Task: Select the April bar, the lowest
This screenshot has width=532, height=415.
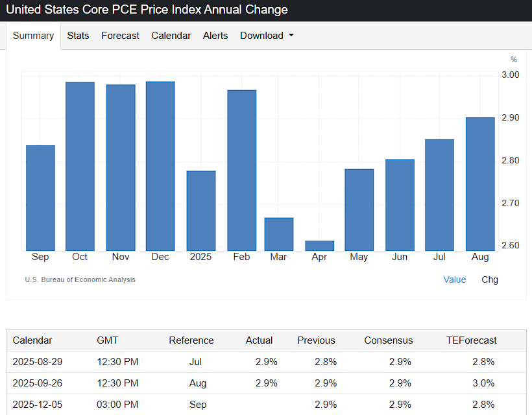Action: coord(319,246)
